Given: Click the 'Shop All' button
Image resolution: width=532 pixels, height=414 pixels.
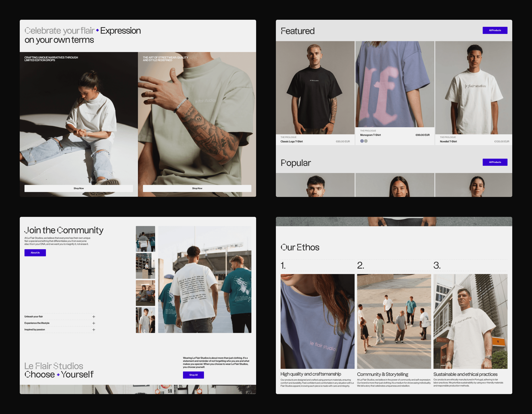Looking at the screenshot, I should click(x=193, y=375).
